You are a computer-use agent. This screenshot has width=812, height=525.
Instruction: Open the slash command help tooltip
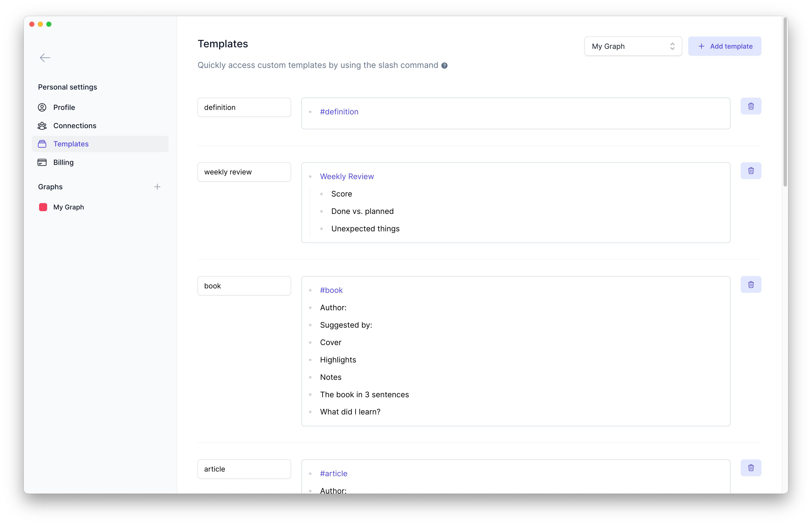coord(444,65)
